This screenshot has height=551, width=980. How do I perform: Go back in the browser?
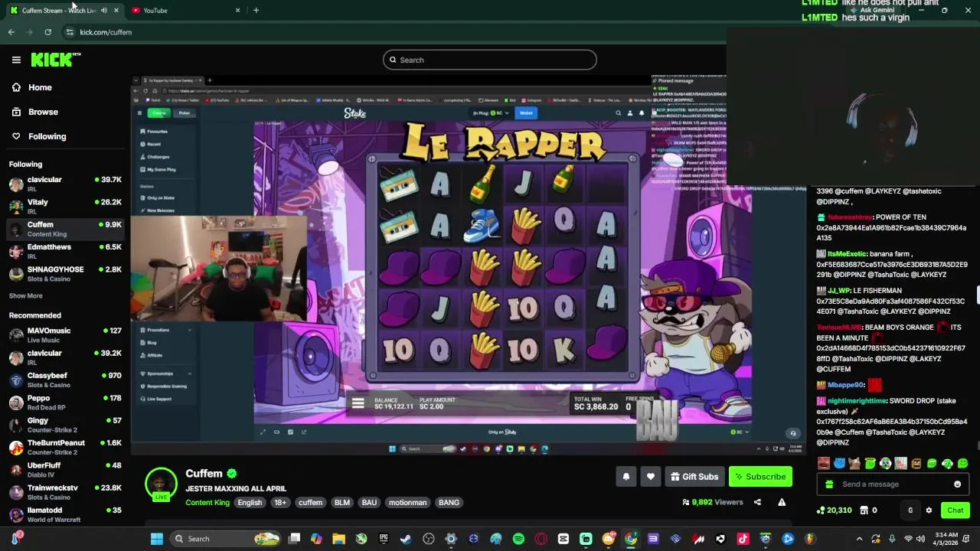(11, 32)
